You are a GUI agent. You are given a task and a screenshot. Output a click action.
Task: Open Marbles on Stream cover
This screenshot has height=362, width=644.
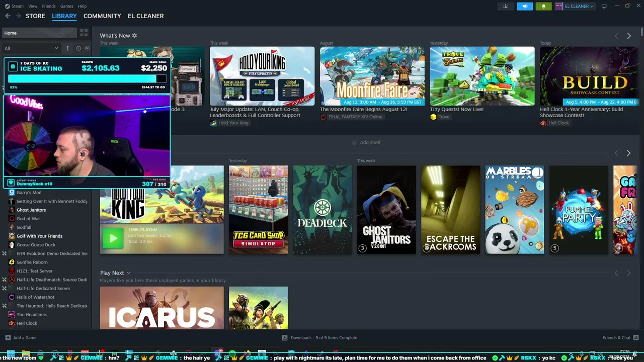tap(515, 210)
